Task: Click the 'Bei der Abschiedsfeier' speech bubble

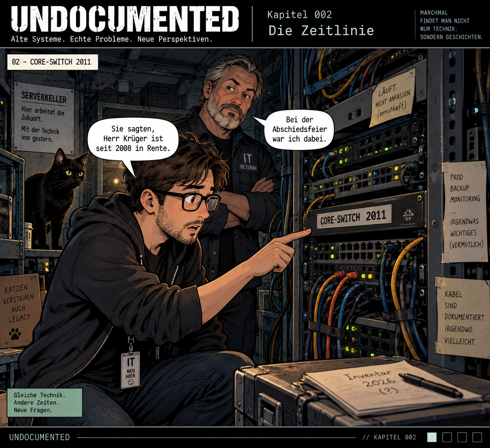Action: [299, 129]
